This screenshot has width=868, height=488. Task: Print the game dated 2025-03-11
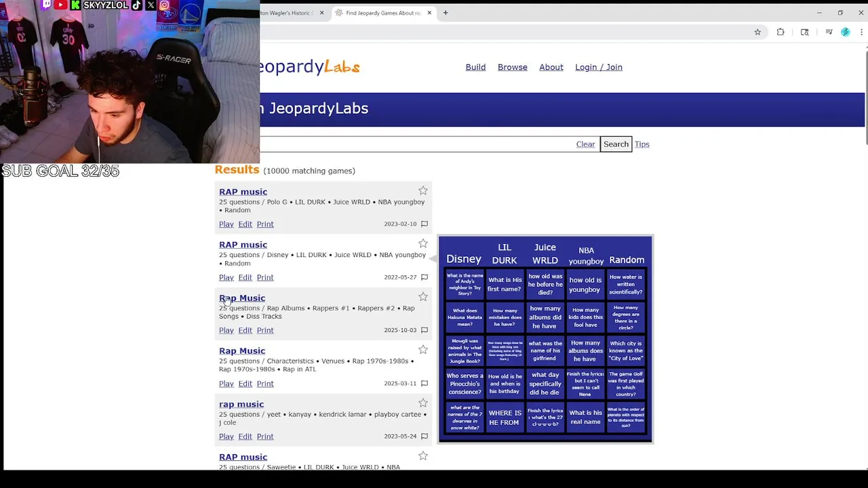click(265, 384)
